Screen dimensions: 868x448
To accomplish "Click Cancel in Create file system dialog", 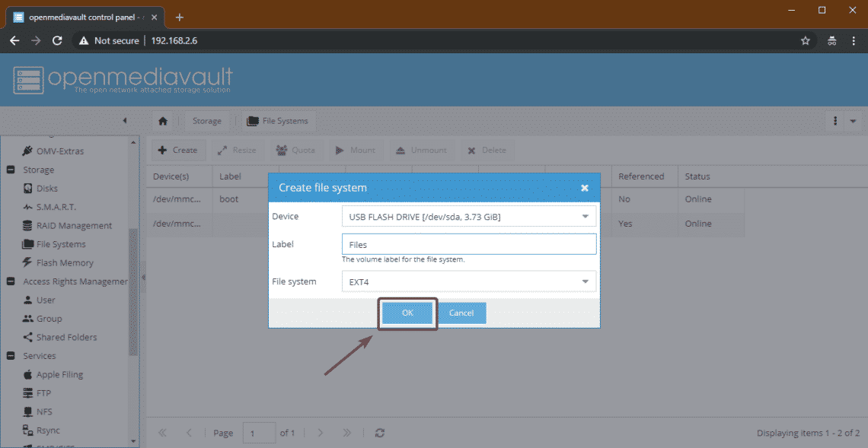I will tap(461, 313).
